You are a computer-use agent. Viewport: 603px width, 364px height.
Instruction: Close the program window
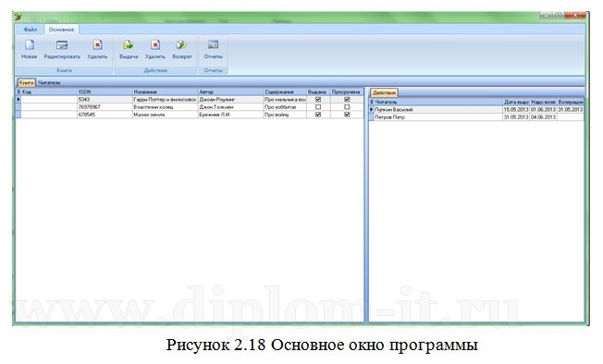click(575, 16)
